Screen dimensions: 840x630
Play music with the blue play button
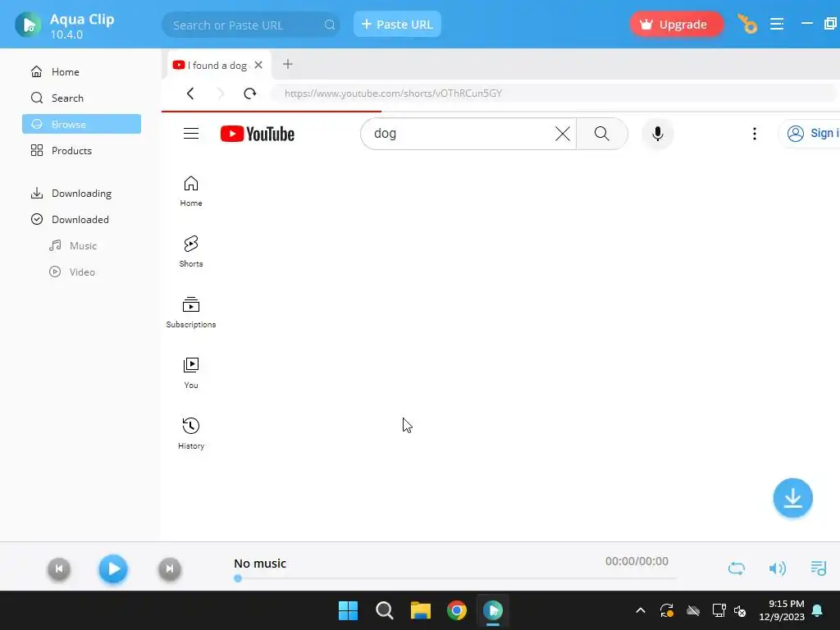pyautogui.click(x=113, y=568)
